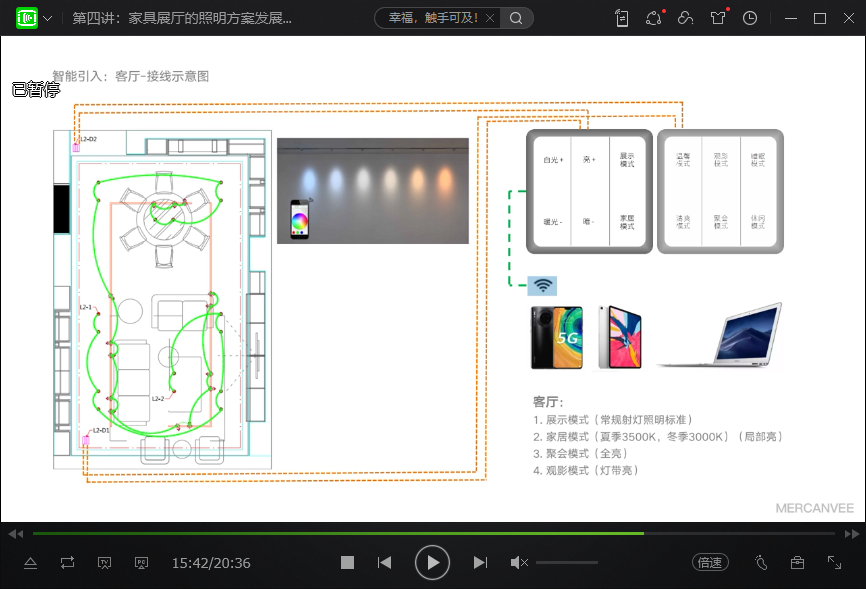Open the skin shirt icon
This screenshot has width=866, height=589.
718,18
